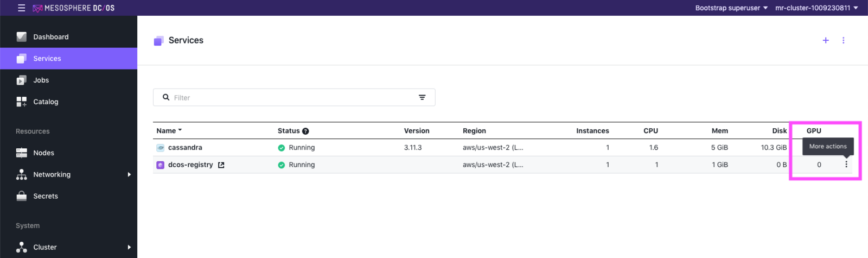Open the page header more-options menu
Viewport: 868px width, 258px height.
(x=844, y=40)
